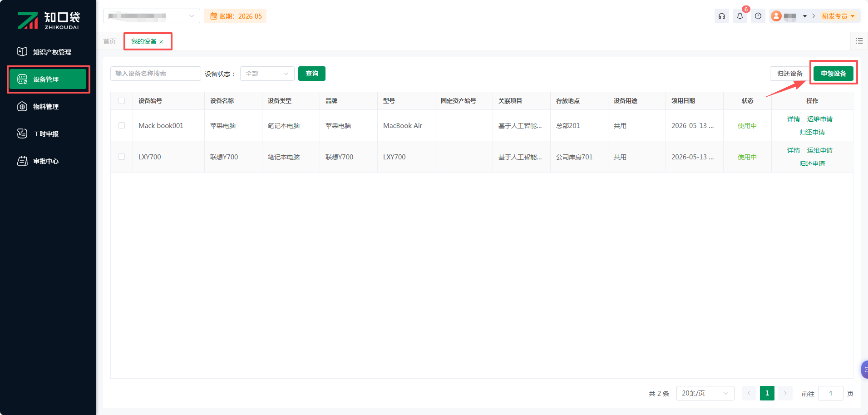This screenshot has width=868, height=415.
Task: Click the 工时申报 clock-checklist icon
Action: click(22, 133)
